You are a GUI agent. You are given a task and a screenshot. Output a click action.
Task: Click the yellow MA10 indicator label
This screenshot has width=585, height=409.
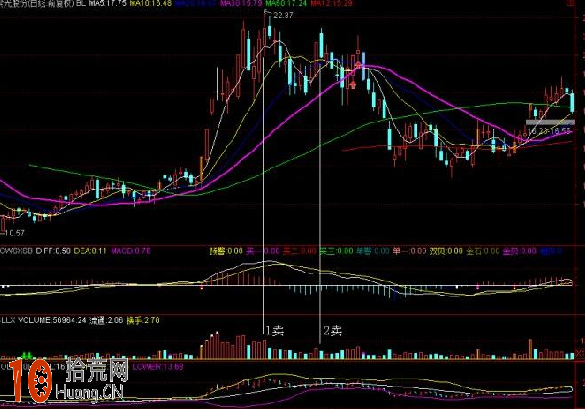click(x=151, y=3)
